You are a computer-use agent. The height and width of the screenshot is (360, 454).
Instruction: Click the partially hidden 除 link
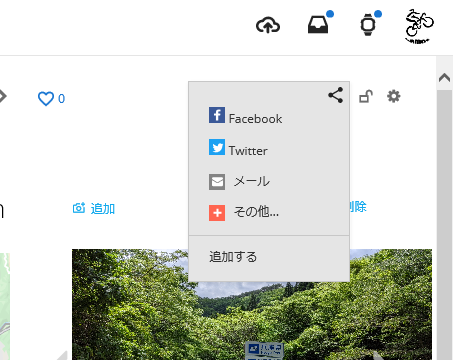tap(358, 207)
